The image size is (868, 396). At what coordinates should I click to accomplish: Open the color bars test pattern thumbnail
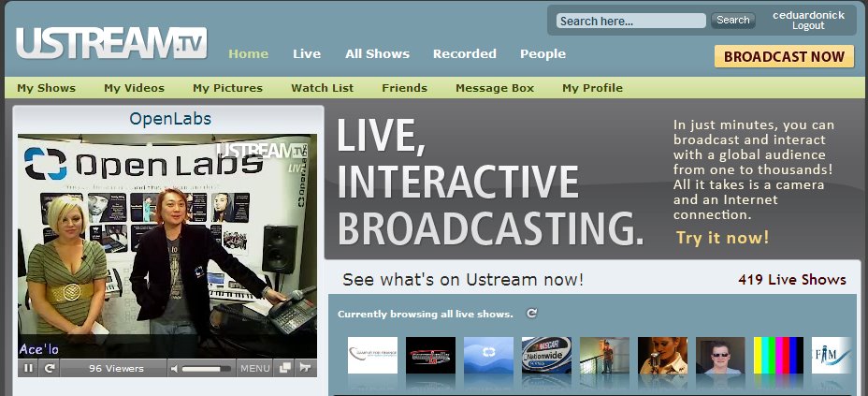click(778, 355)
